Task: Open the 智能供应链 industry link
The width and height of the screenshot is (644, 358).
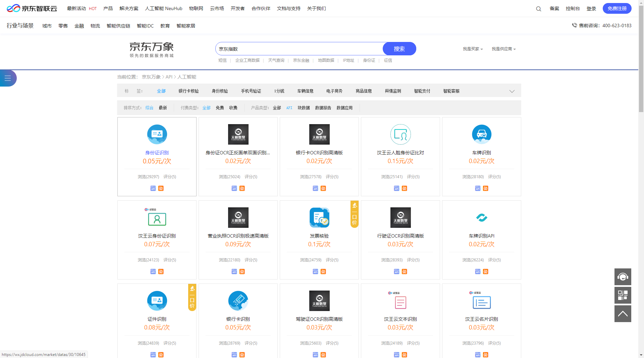Action: click(118, 26)
